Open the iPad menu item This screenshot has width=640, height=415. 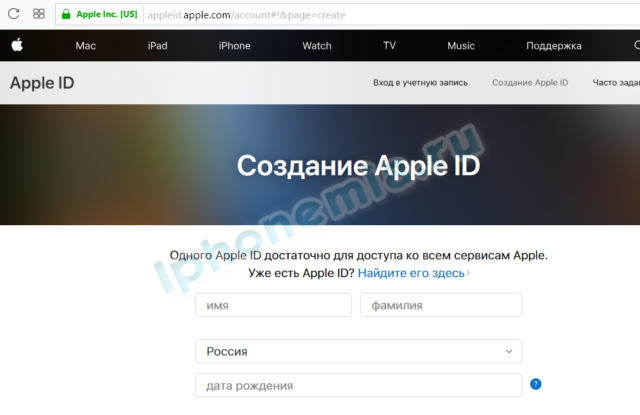coord(158,46)
